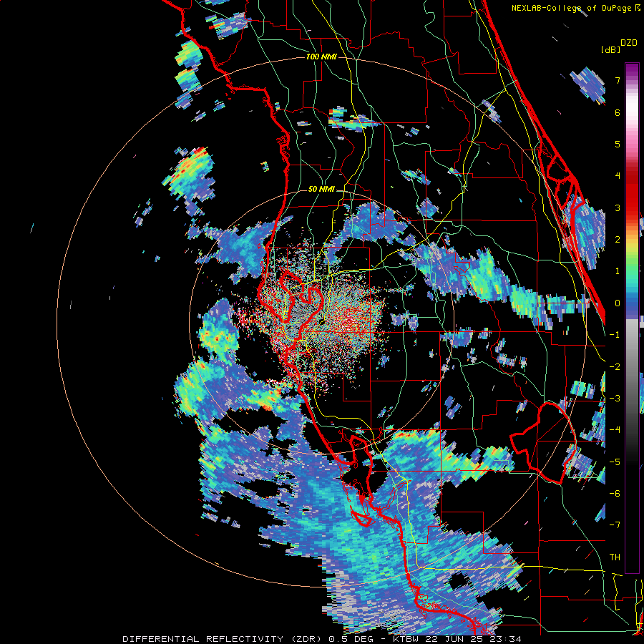
Task: Click the '50 NMI' range ring label
Action: (321, 190)
